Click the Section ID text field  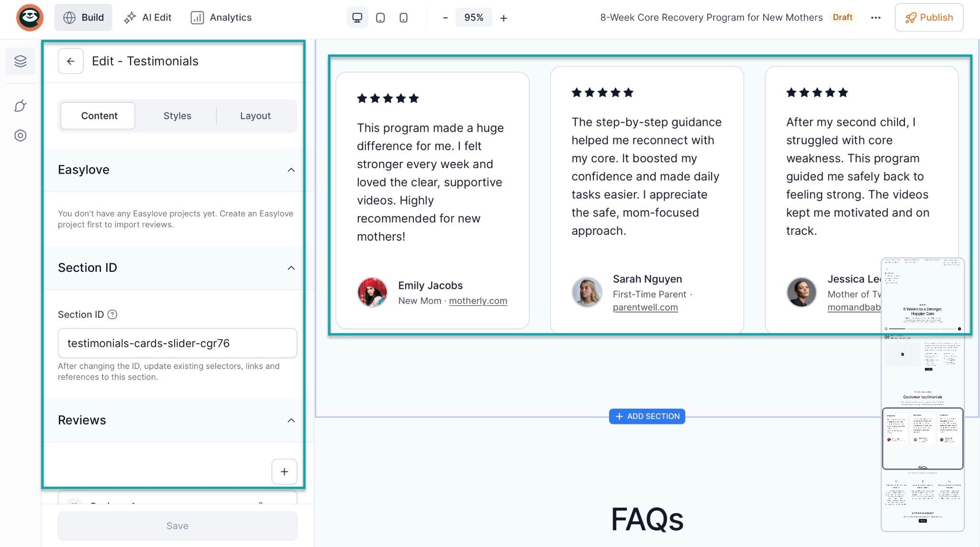coord(177,343)
